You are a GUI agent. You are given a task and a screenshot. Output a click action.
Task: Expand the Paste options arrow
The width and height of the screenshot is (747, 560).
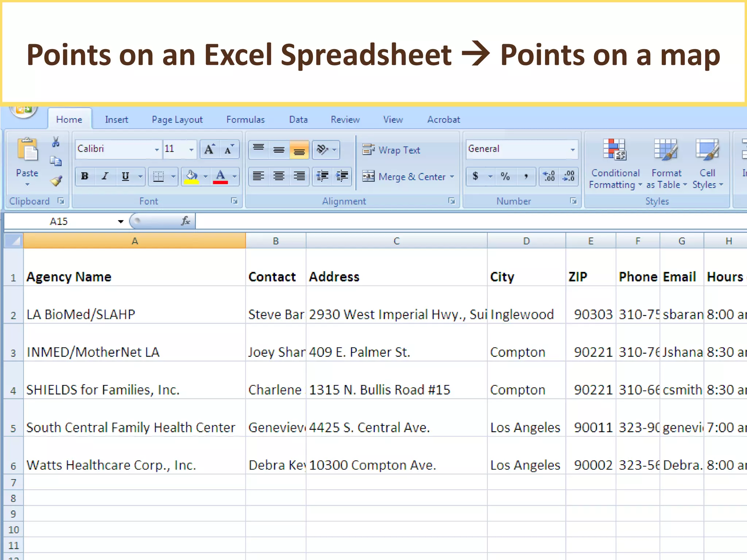pyautogui.click(x=27, y=184)
